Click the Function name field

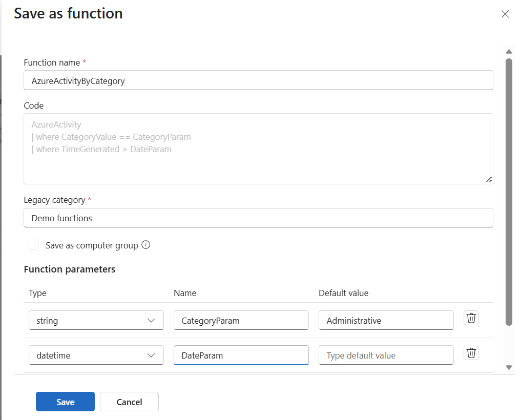pyautogui.click(x=258, y=80)
